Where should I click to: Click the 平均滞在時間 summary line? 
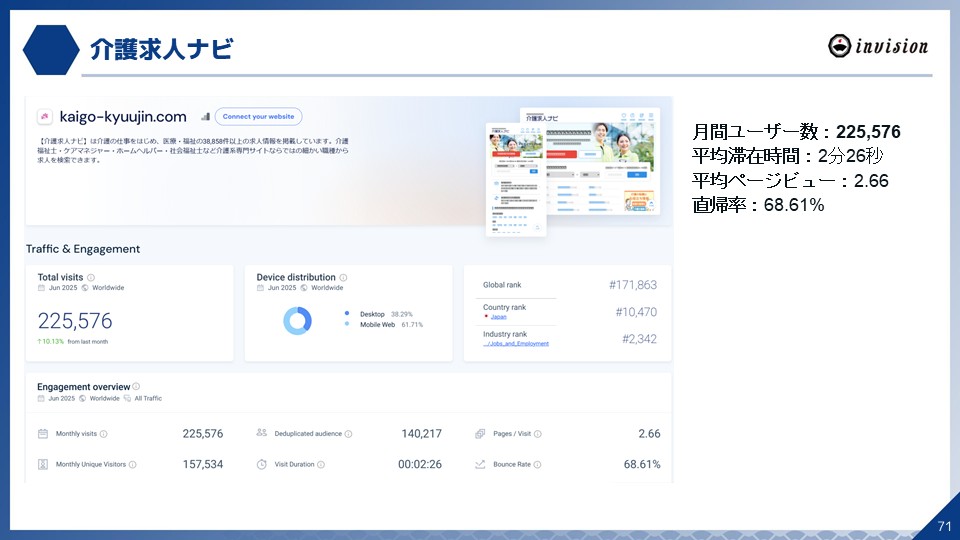point(787,156)
